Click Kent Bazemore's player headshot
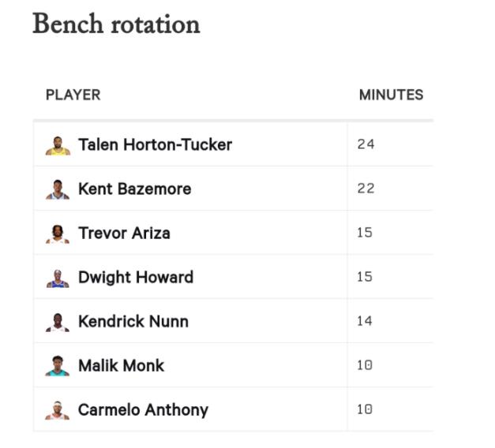Screen dimensions: 495x448 [x=58, y=189]
